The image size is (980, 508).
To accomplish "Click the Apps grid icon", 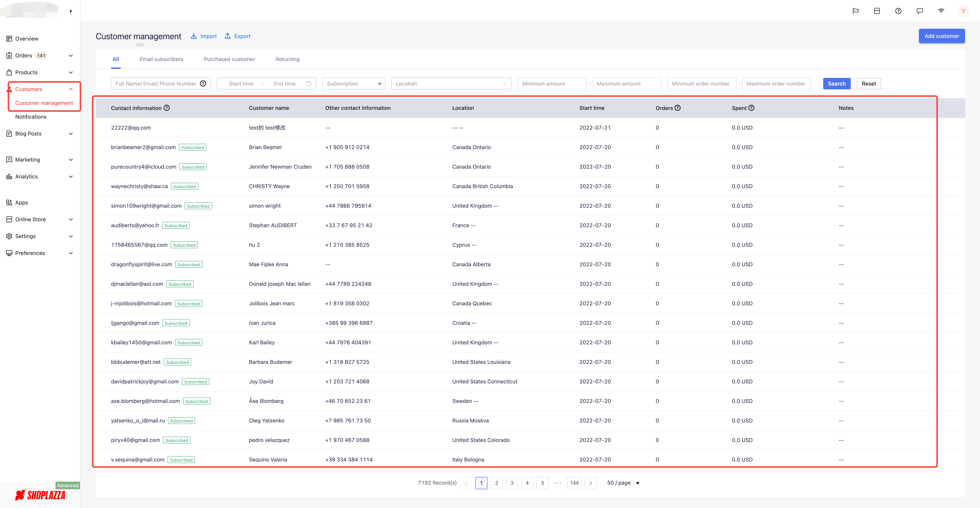I will (9, 202).
